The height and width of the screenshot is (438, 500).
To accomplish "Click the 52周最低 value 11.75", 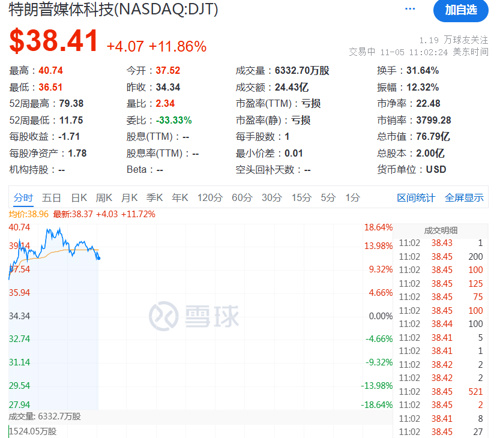I will pyautogui.click(x=71, y=120).
